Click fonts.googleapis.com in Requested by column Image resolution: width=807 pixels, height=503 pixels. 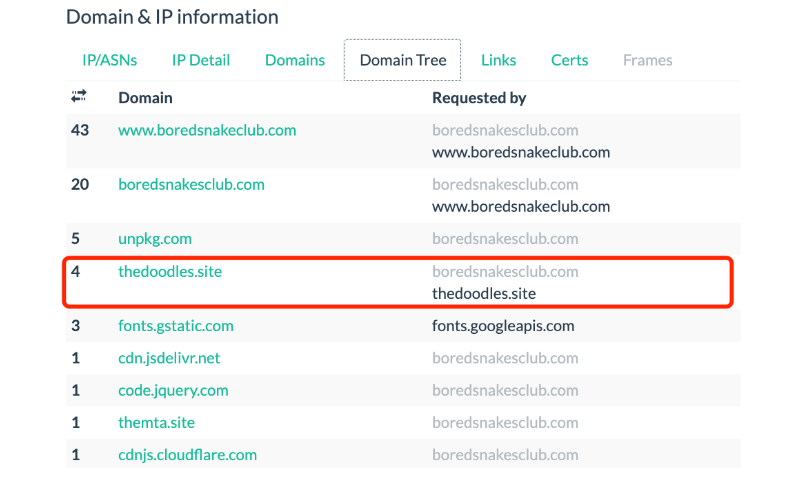503,326
